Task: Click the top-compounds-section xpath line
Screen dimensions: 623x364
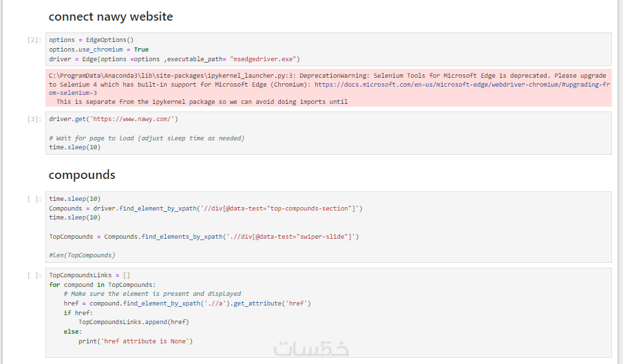Action: pos(205,208)
